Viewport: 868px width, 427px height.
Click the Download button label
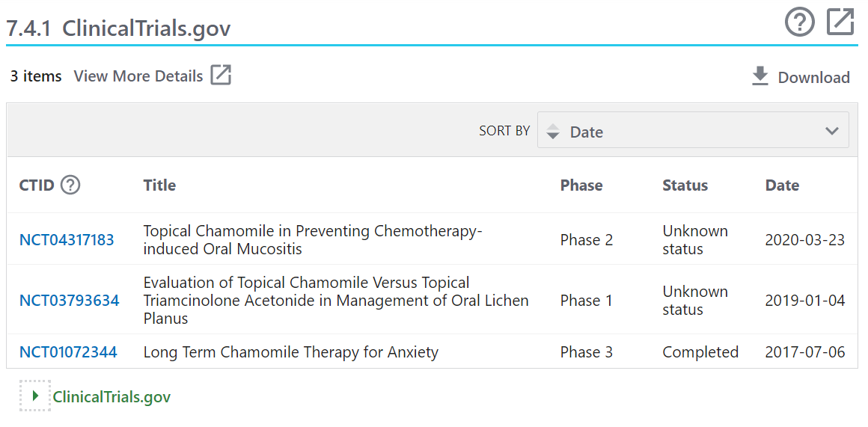point(813,78)
